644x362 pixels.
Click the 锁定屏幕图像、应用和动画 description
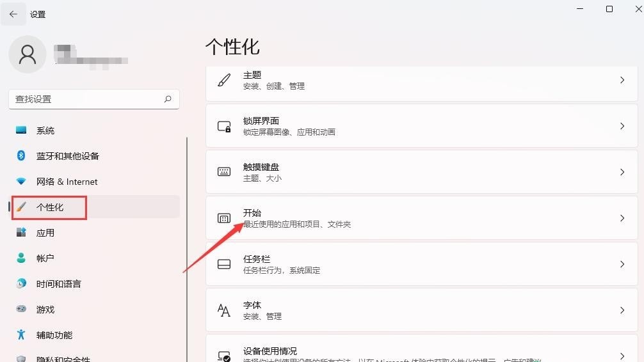(x=289, y=132)
